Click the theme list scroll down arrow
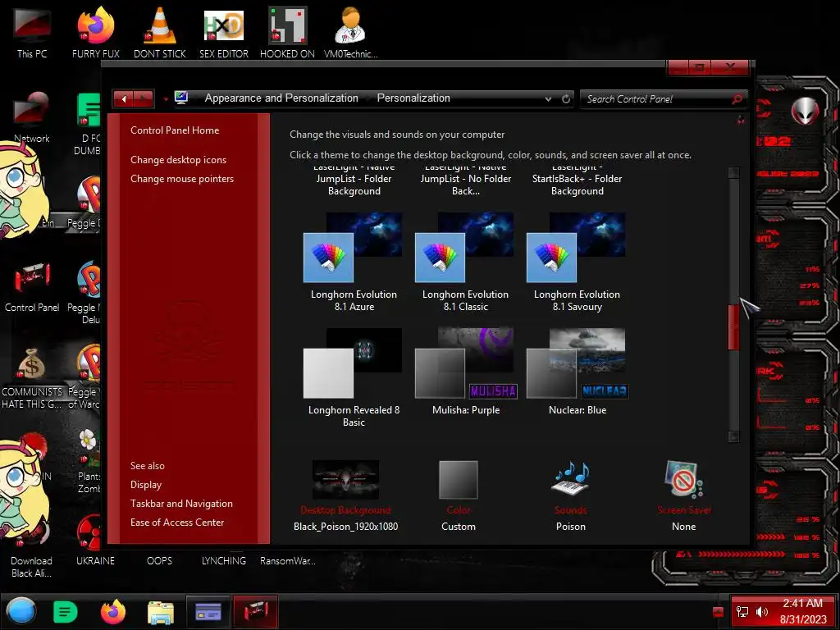Image resolution: width=840 pixels, height=630 pixels. pyautogui.click(x=733, y=436)
